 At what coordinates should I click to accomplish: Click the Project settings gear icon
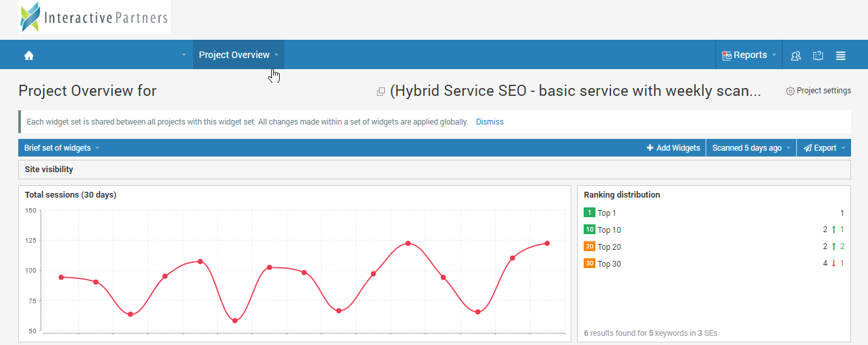(x=790, y=91)
